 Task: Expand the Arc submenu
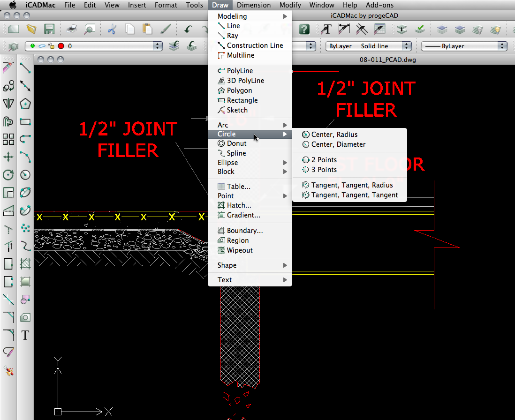[x=250, y=125]
